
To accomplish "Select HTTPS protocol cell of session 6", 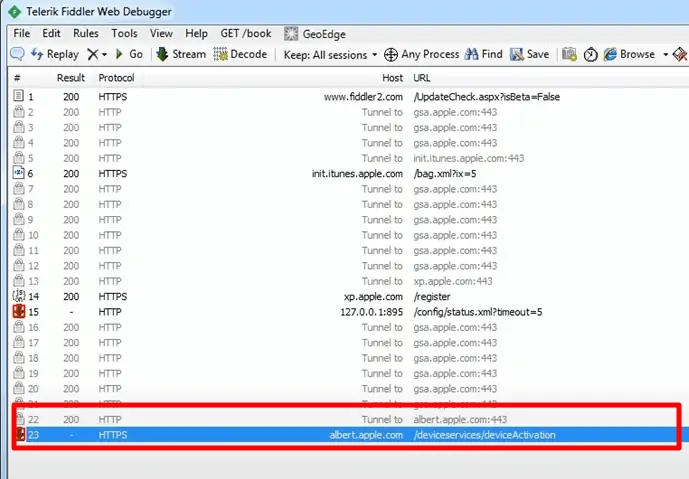I will click(x=112, y=174).
